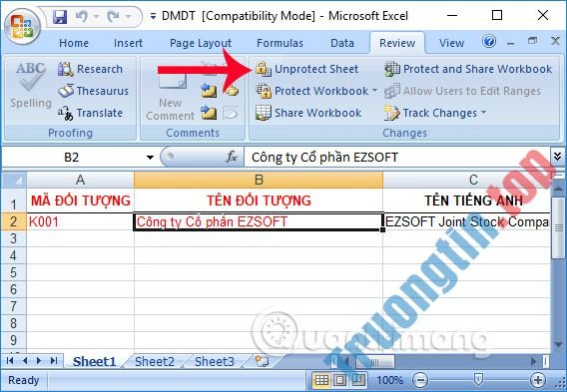The width and height of the screenshot is (567, 392).
Task: Go to the Next comment
Action: [x=209, y=113]
